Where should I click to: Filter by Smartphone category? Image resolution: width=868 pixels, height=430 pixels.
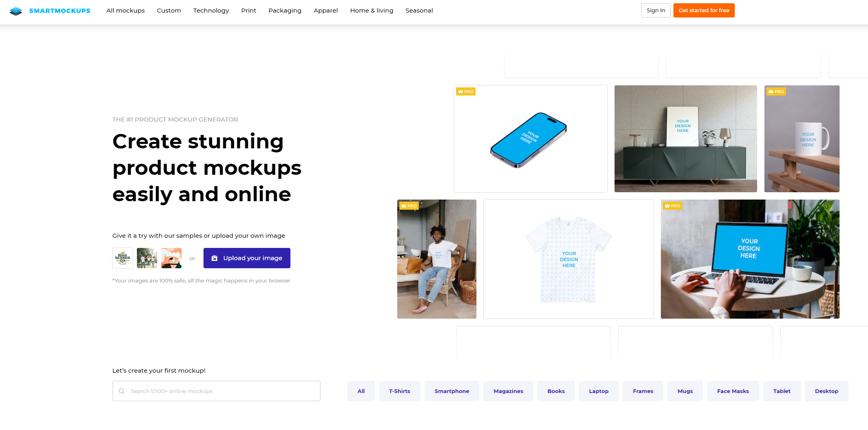452,391
